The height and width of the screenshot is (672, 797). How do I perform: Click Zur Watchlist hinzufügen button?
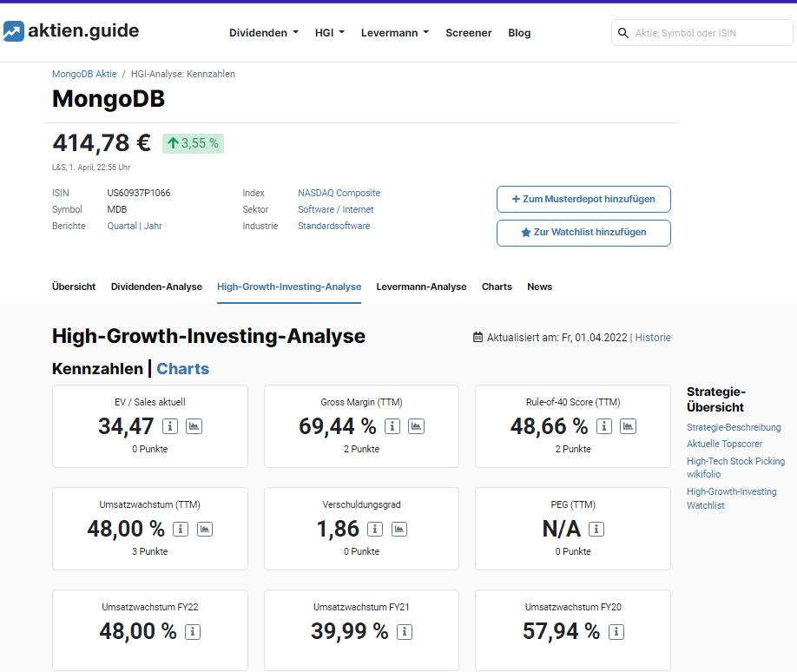pyautogui.click(x=583, y=233)
